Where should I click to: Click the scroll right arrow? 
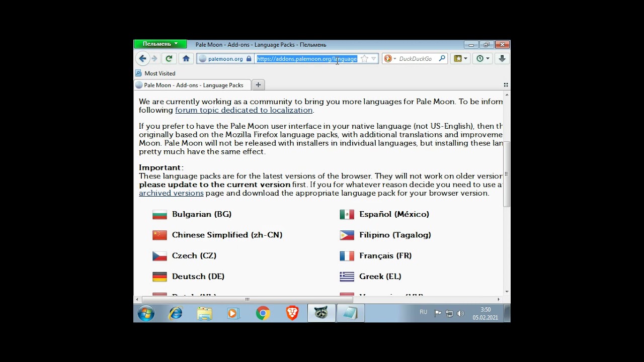pos(499,300)
